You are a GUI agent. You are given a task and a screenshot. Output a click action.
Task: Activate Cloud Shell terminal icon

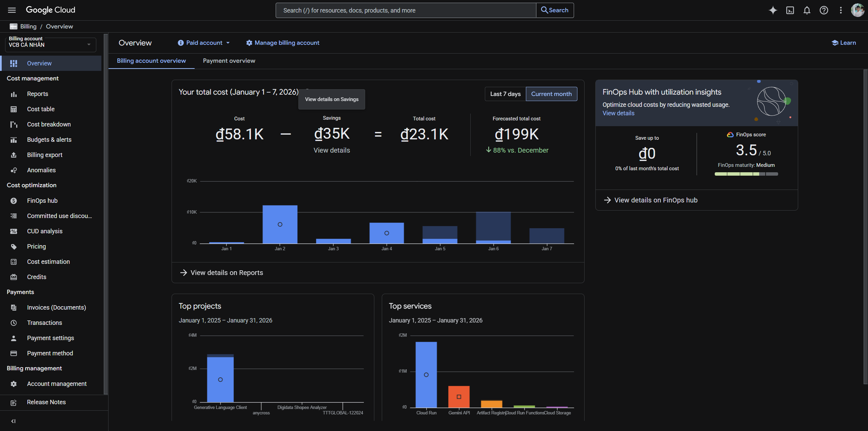click(790, 10)
